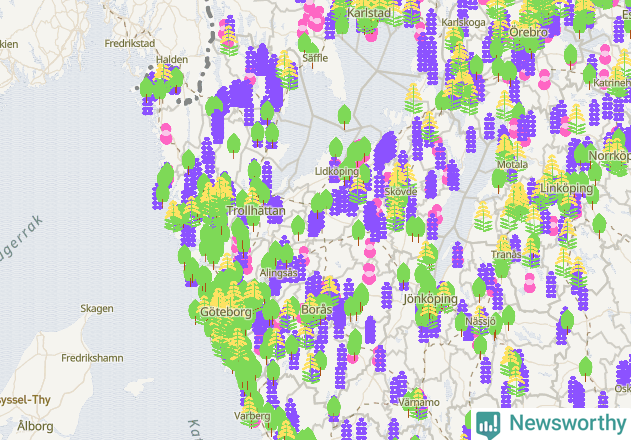Select the Skagen place label

[x=97, y=309]
